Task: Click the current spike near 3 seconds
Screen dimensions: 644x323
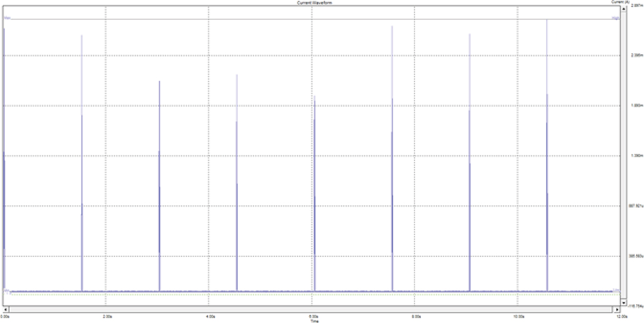Action: pos(159,186)
